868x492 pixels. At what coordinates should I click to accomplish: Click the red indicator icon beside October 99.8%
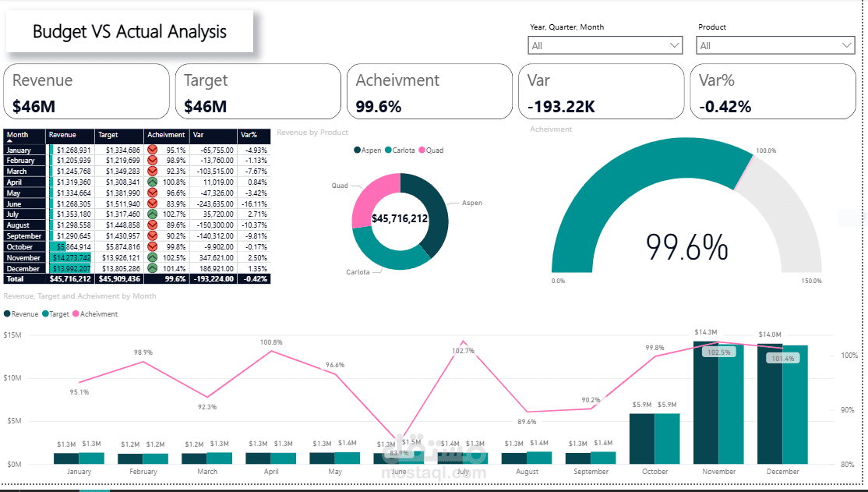click(152, 246)
